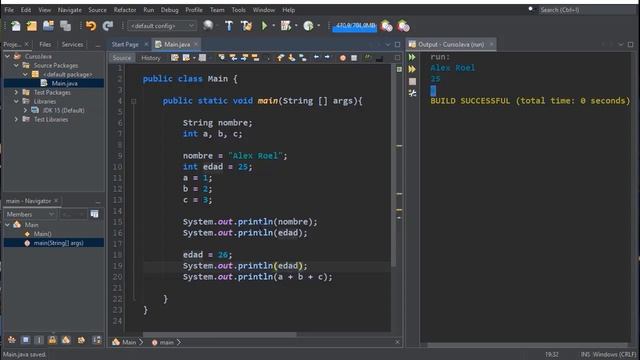640x360 pixels.
Task: Run the project with green play icon
Action: (x=264, y=26)
